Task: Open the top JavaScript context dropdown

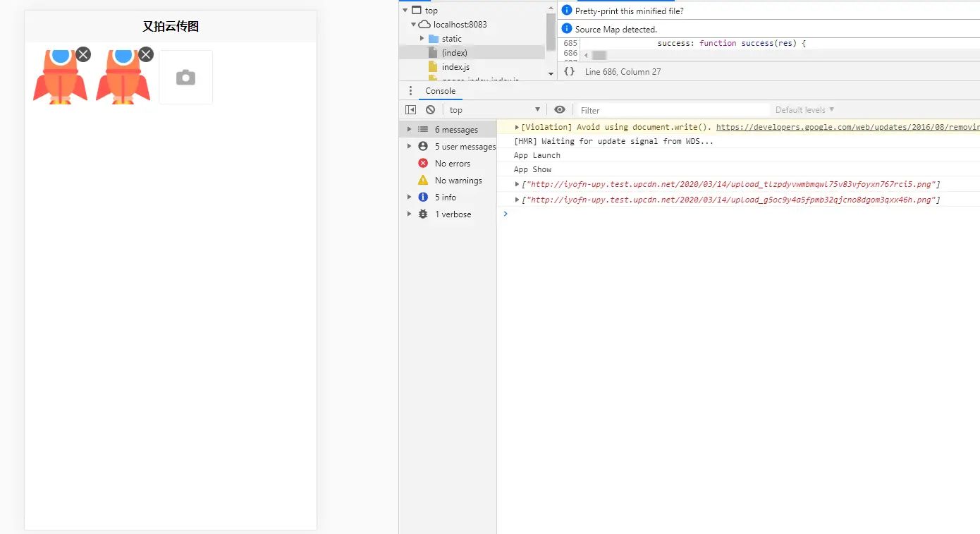Action: [x=495, y=110]
